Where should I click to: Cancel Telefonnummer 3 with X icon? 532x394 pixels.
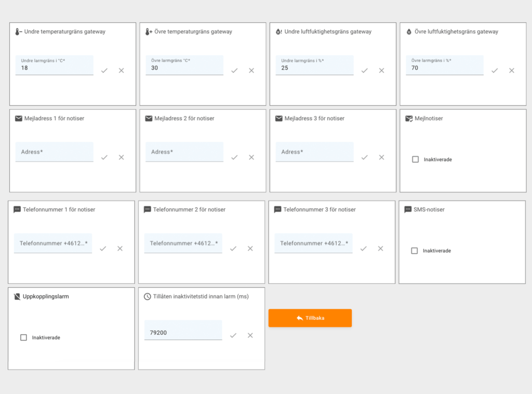click(380, 249)
